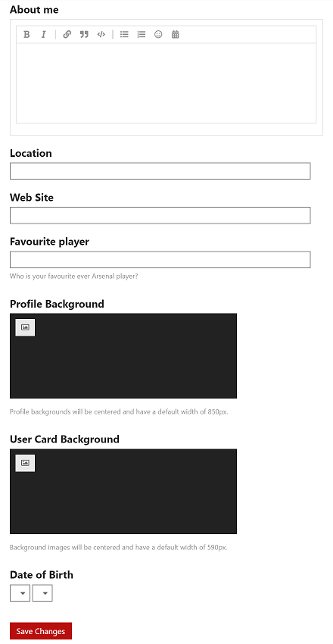The width and height of the screenshot is (333, 644).
Task: Click the Save Changes button
Action: 41,631
